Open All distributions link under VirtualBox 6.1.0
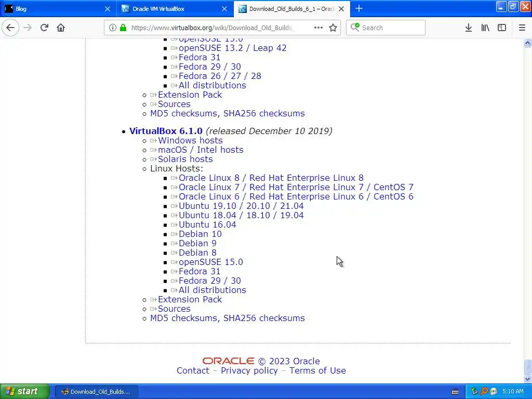This screenshot has width=532, height=399. pyautogui.click(x=212, y=290)
